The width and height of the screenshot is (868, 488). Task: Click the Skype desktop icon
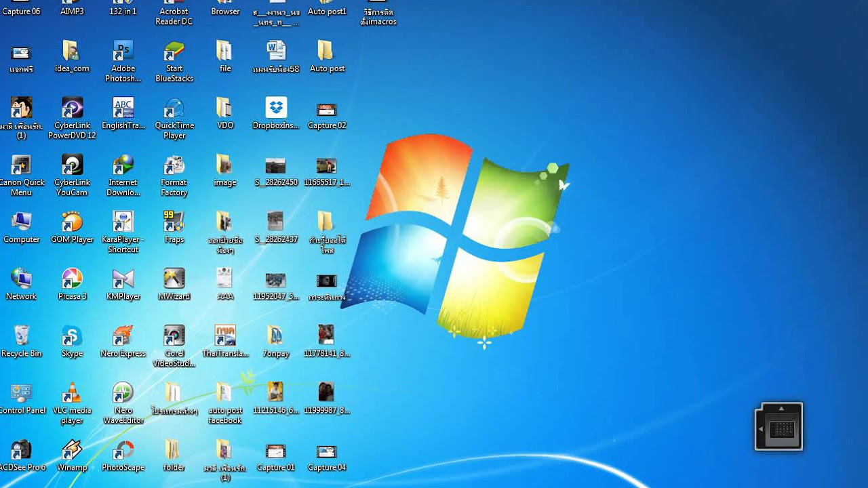(72, 336)
